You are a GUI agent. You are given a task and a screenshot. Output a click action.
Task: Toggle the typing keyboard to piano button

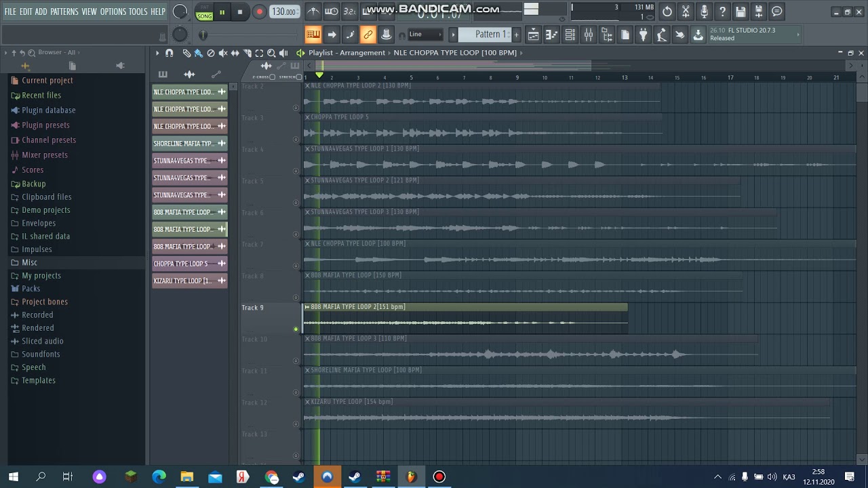pyautogui.click(x=313, y=35)
